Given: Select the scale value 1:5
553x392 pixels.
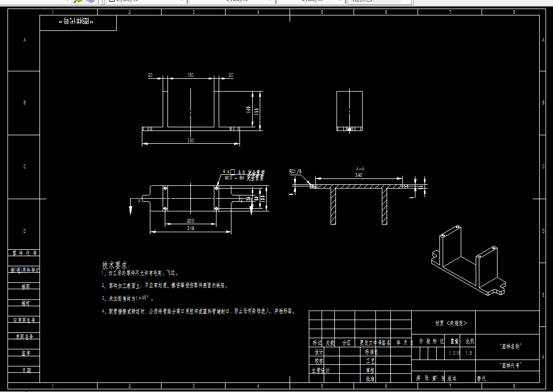Looking at the screenshot, I should coord(469,353).
